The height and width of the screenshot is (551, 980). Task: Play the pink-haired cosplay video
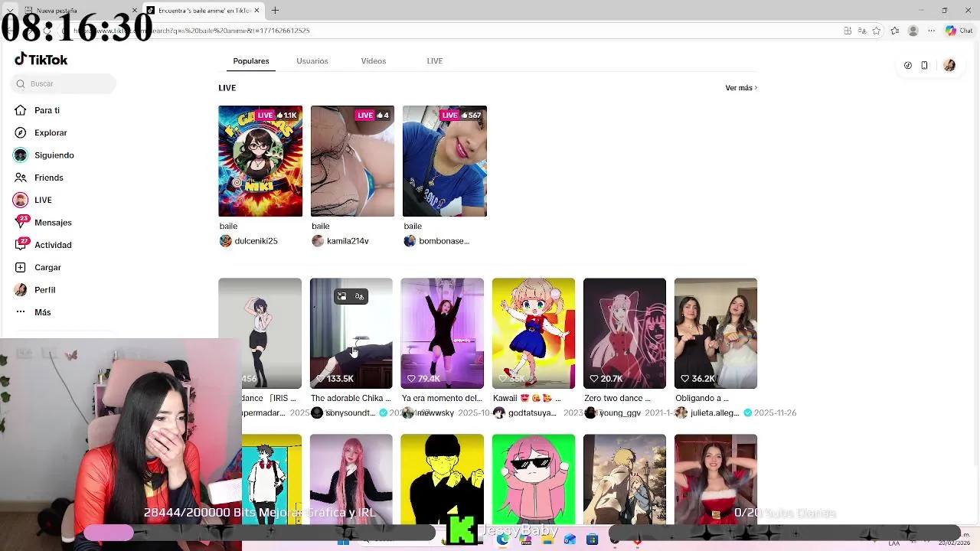(351, 479)
